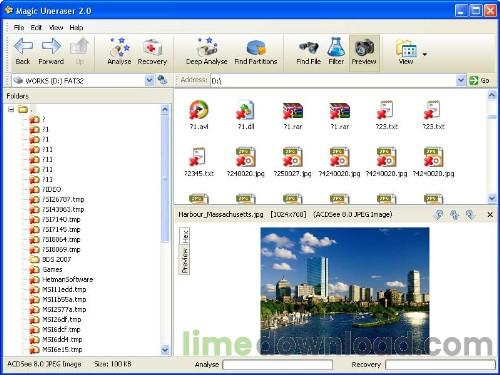
Task: Open the Help menu
Action: coord(76,27)
